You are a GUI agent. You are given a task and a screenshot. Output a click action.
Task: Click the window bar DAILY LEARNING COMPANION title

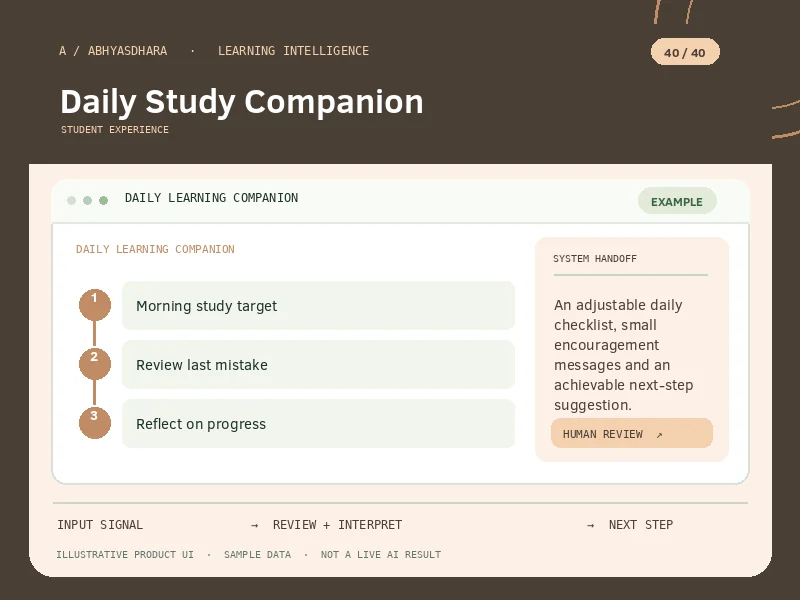pos(211,198)
